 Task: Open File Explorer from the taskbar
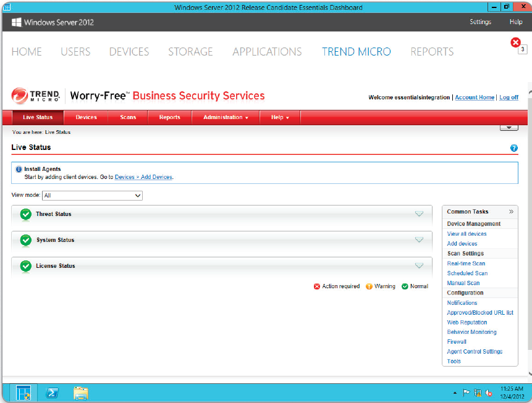(81, 393)
